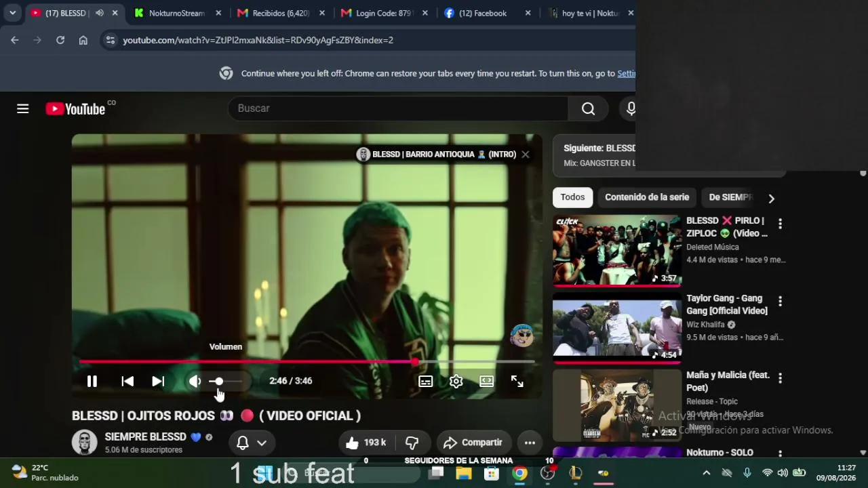Open the Taylor Gang - Gang Gang title
Image resolution: width=868 pixels, height=488 pixels.
coord(727,304)
